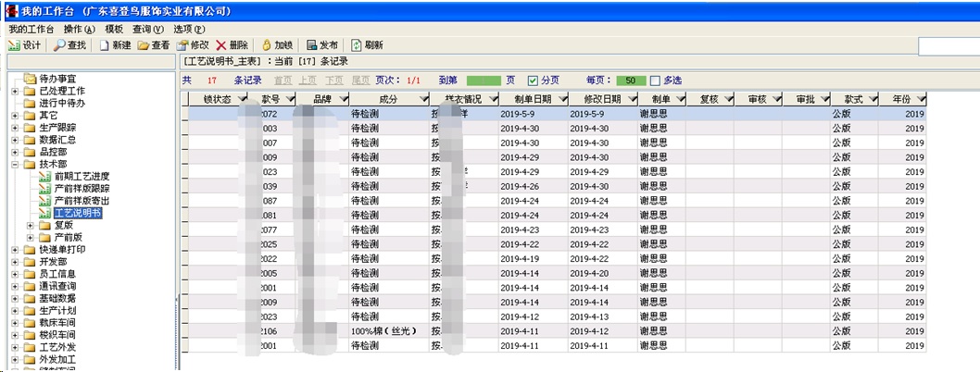Open the 查询(V) menu
The height and width of the screenshot is (372, 980).
click(x=147, y=29)
